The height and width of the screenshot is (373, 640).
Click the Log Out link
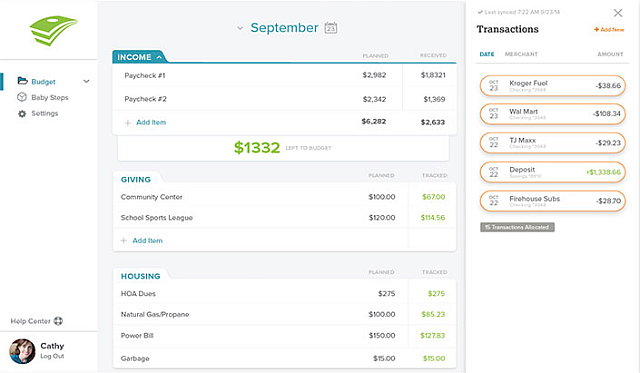point(52,356)
